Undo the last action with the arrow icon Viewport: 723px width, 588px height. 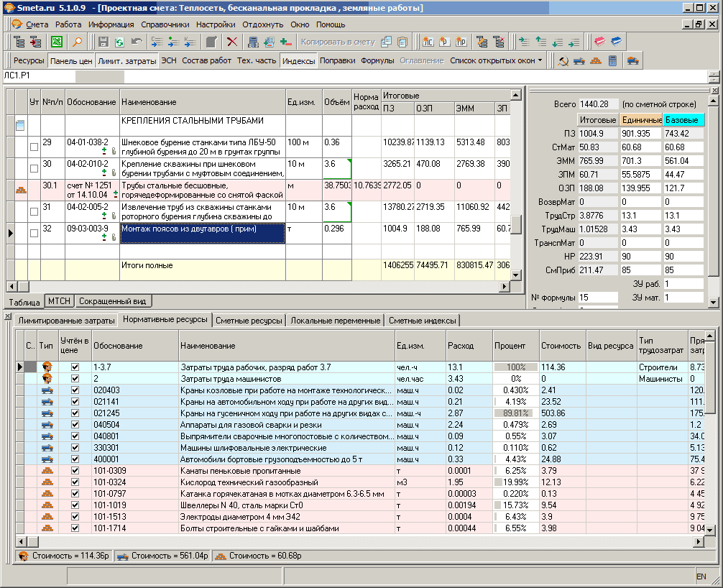pos(137,42)
